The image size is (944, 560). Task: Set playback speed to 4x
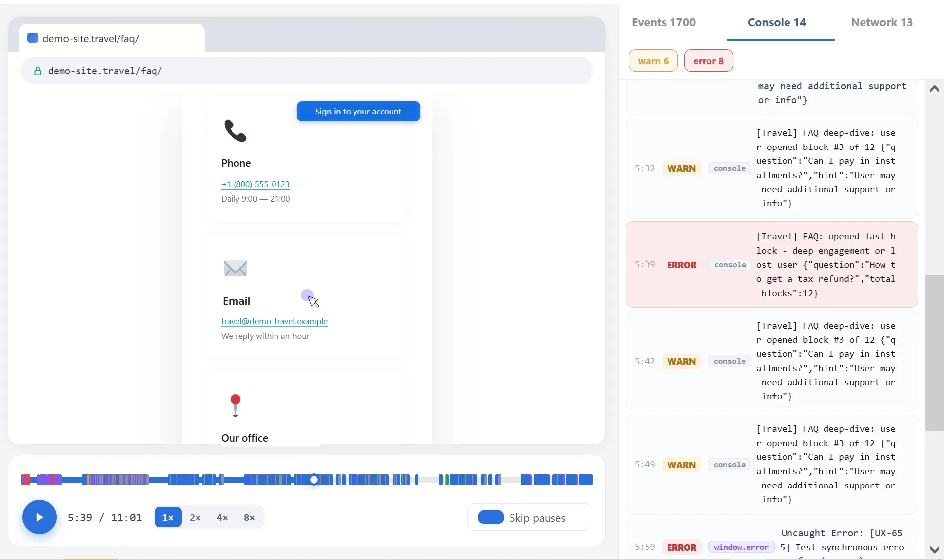[x=222, y=517]
